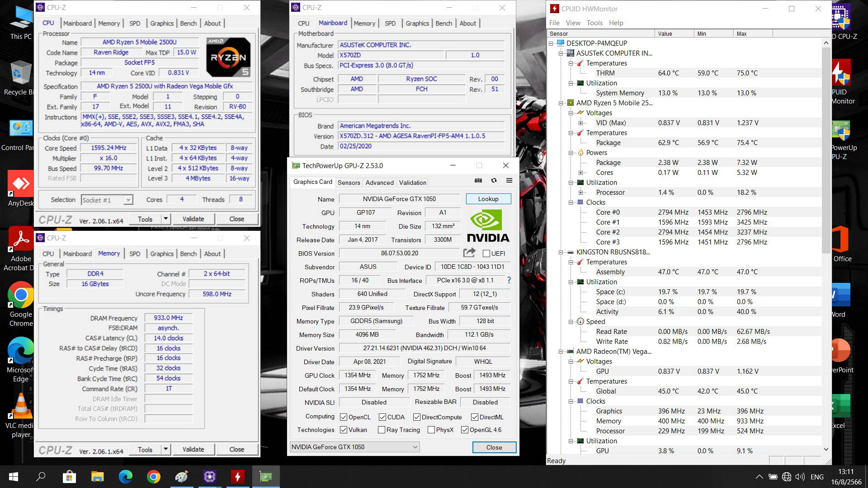Click Validate in the CPU-Z CPU window
Screen dimensions: 868x488
pyautogui.click(x=193, y=219)
